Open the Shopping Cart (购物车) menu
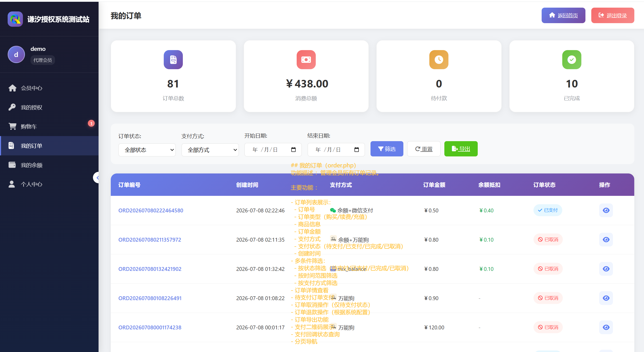 tap(49, 126)
